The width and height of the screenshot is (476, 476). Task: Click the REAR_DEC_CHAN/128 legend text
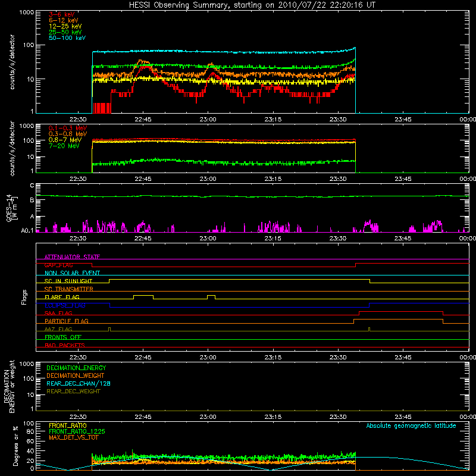(79, 383)
